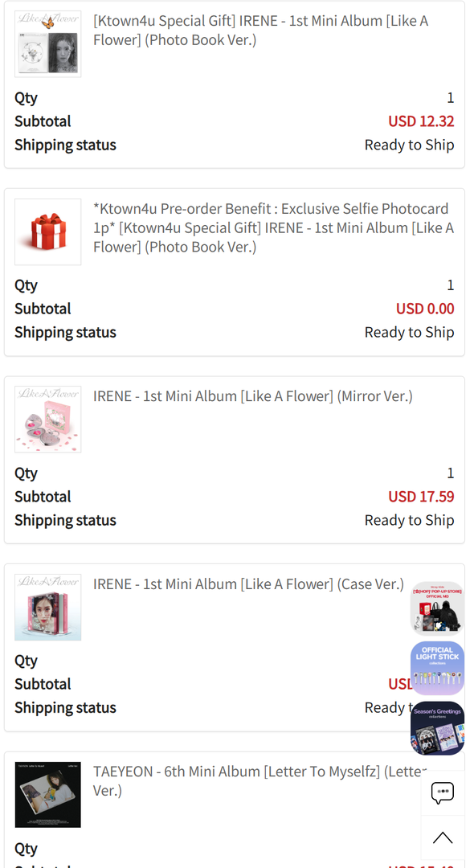Open the live chat bubble icon
This screenshot has width=474, height=868.
pos(443,792)
